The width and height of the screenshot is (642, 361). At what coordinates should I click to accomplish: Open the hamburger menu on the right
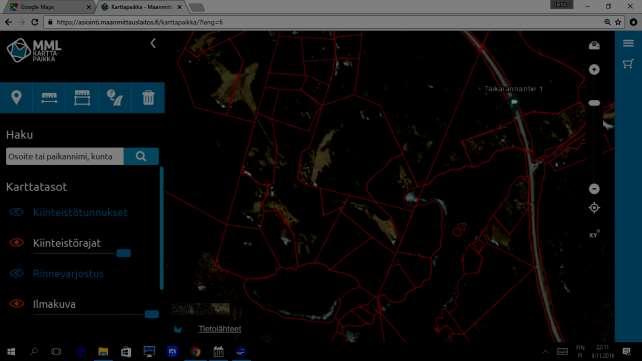(x=628, y=43)
